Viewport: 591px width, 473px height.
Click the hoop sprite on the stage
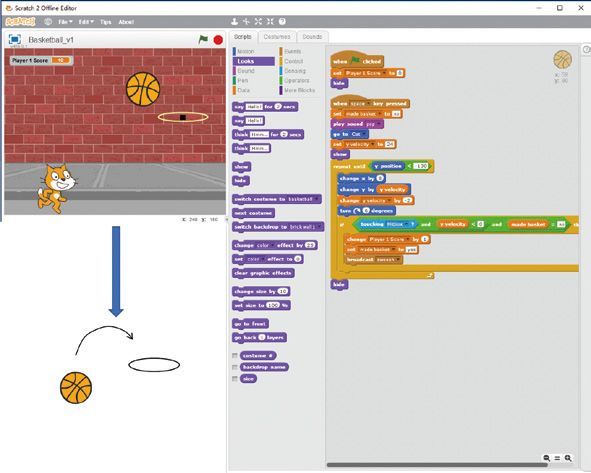pos(183,117)
